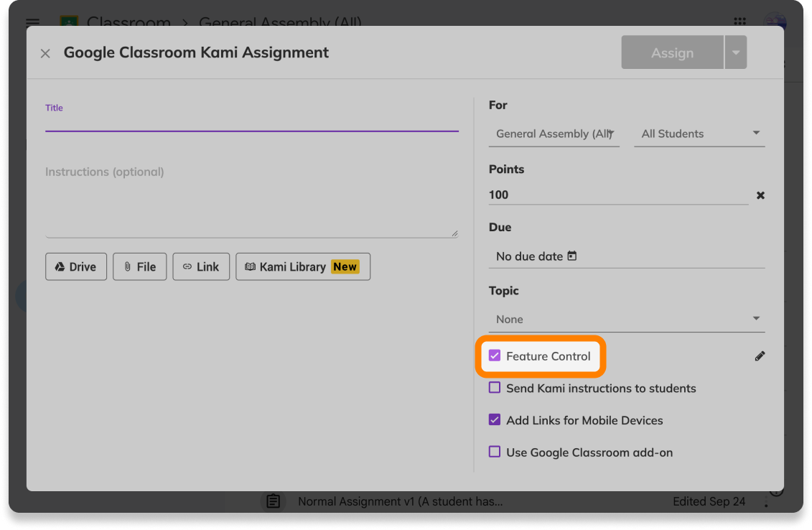812x530 pixels.
Task: Enable Use Google Classroom add-on checkbox
Action: 495,452
